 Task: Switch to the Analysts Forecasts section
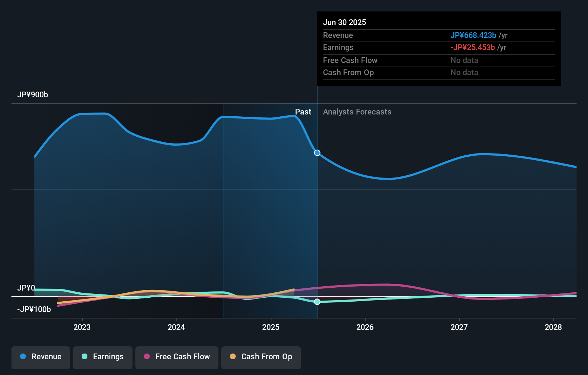click(357, 112)
